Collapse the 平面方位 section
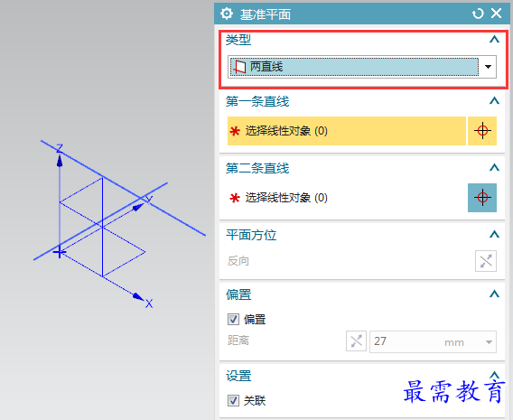 [494, 234]
